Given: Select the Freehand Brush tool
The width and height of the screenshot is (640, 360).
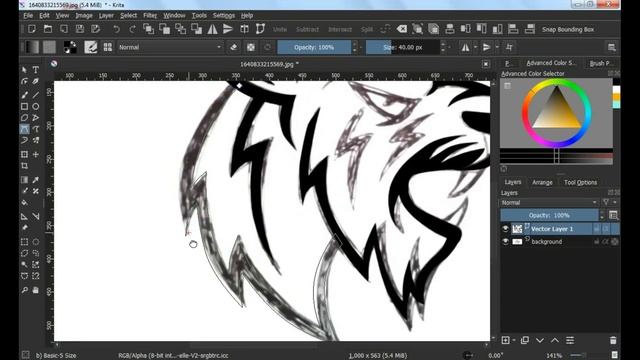Looking at the screenshot, I should tap(24, 95).
